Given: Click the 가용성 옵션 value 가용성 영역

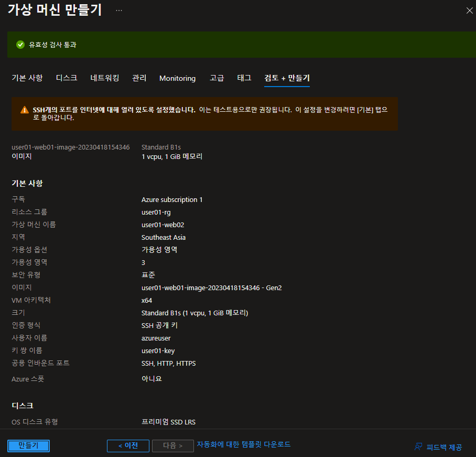Looking at the screenshot, I should point(159,250).
